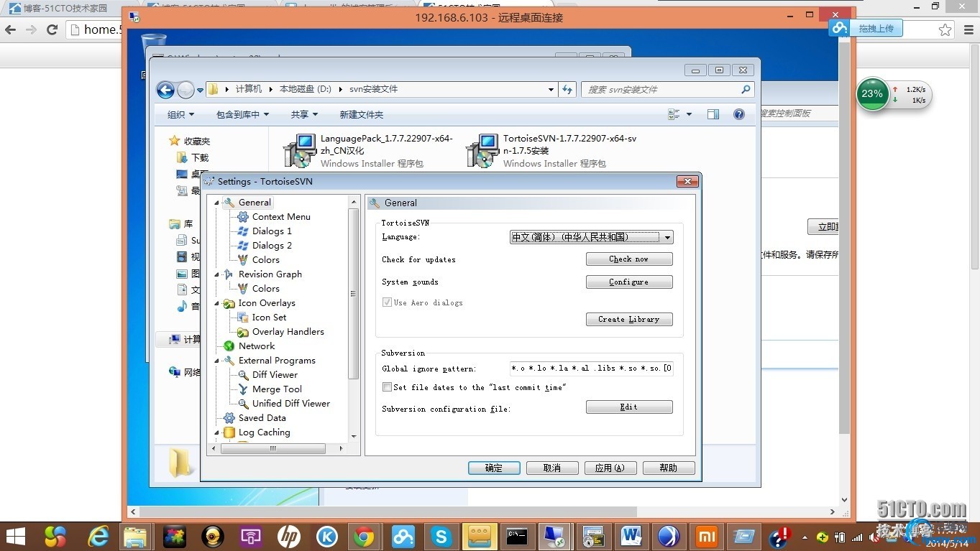Screen dimensions: 980x551
Task: Click the Windows Start button
Action: (x=15, y=536)
